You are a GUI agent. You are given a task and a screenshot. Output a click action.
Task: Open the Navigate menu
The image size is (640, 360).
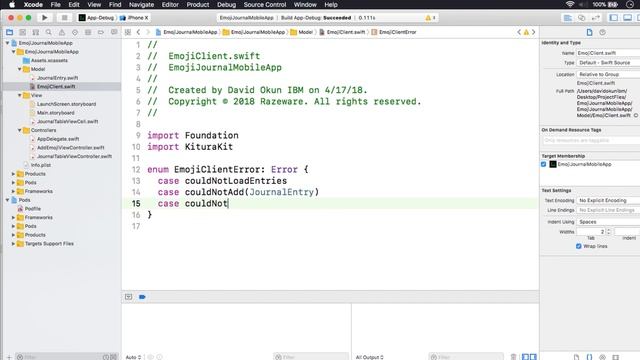click(x=141, y=4)
